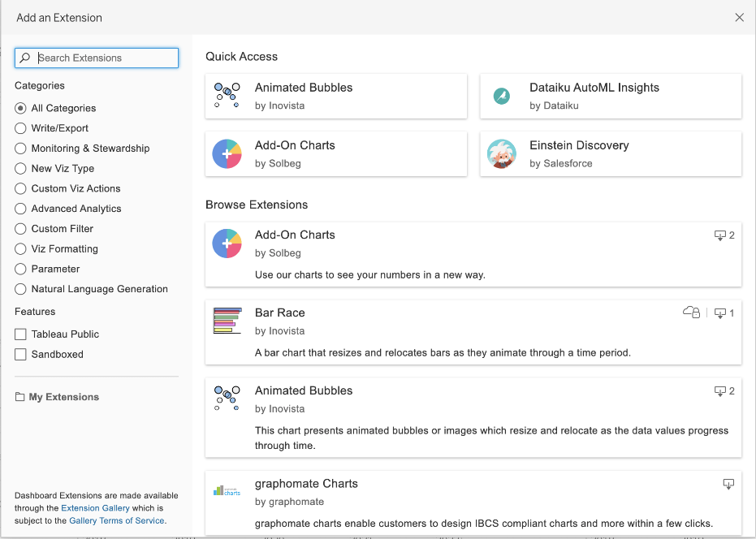Image resolution: width=756 pixels, height=539 pixels.
Task: Open the My Extensions folder
Action: point(57,397)
